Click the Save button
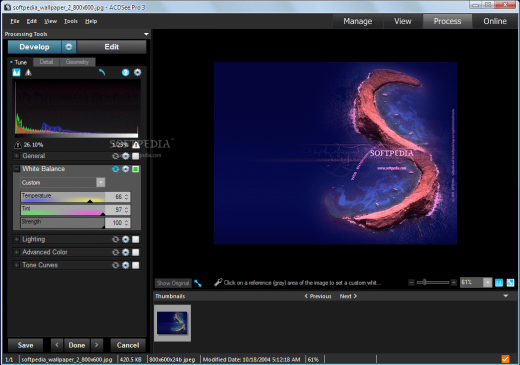 click(x=25, y=345)
